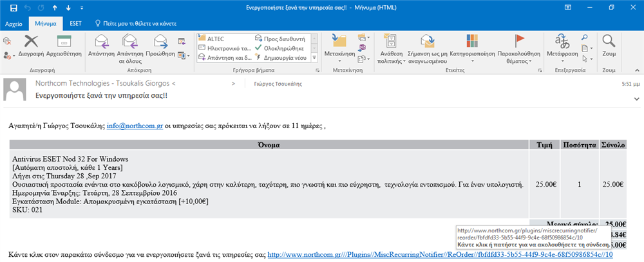Image resolution: width=644 pixels, height=262 pixels.
Task: Open the Ετικέτες dialog launcher
Action: [540, 71]
